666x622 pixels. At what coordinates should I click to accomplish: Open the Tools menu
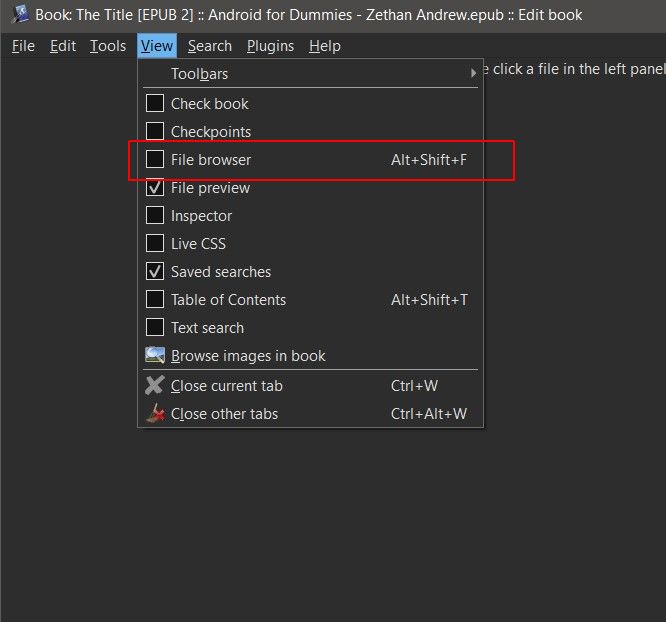[x=108, y=46]
